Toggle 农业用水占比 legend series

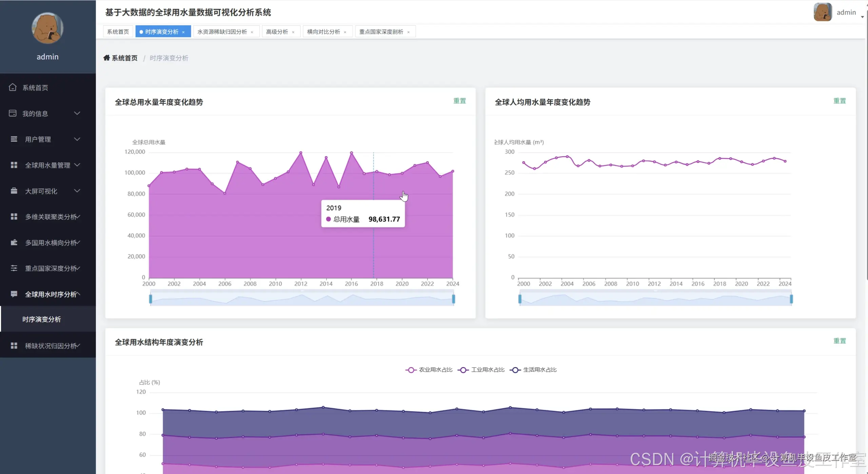pos(429,370)
